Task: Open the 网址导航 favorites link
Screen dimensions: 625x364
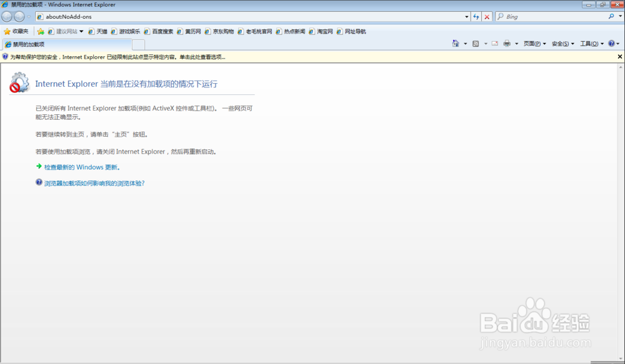Action: 351,31
